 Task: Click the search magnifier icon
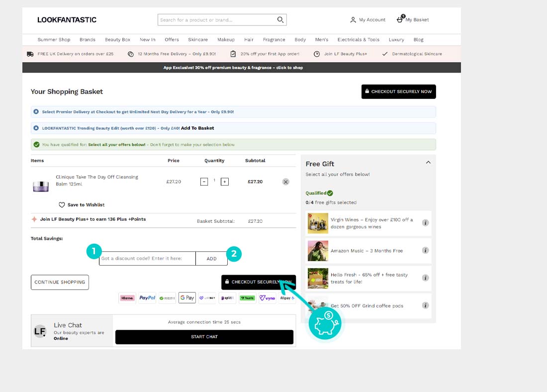[x=280, y=19]
